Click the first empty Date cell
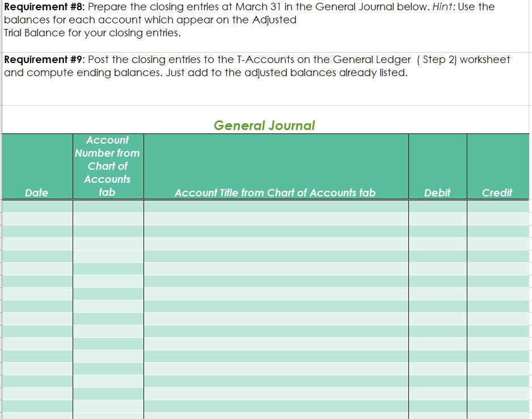The width and height of the screenshot is (532, 419). click(37, 206)
